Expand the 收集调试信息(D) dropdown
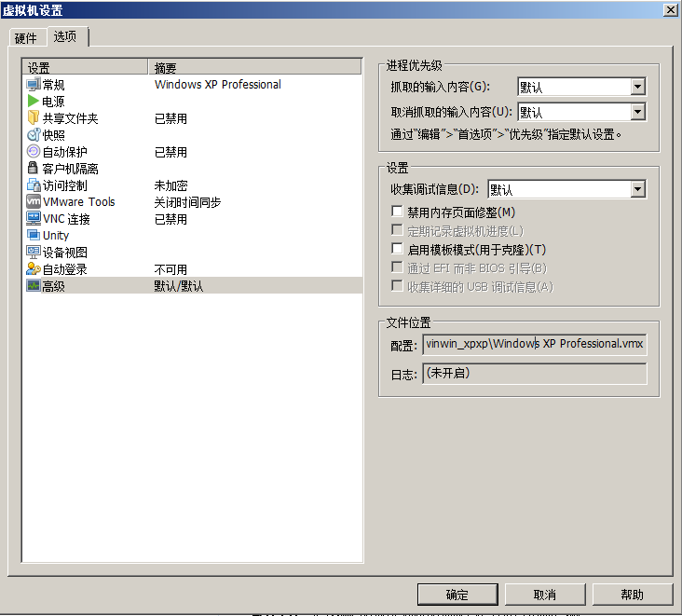This screenshot has width=682, height=616. [x=567, y=189]
